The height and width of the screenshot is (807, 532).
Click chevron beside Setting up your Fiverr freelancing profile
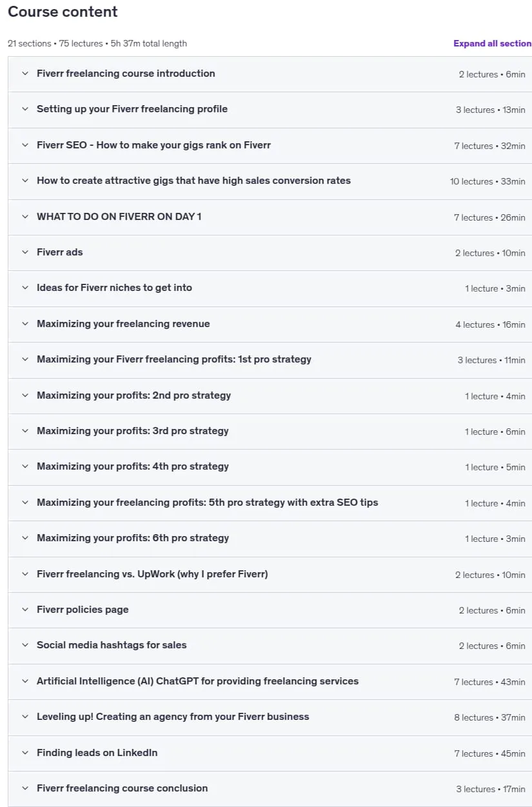tap(25, 110)
